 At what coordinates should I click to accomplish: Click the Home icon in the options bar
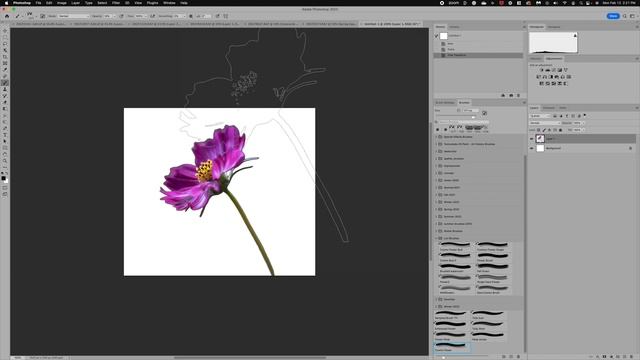pos(7,16)
